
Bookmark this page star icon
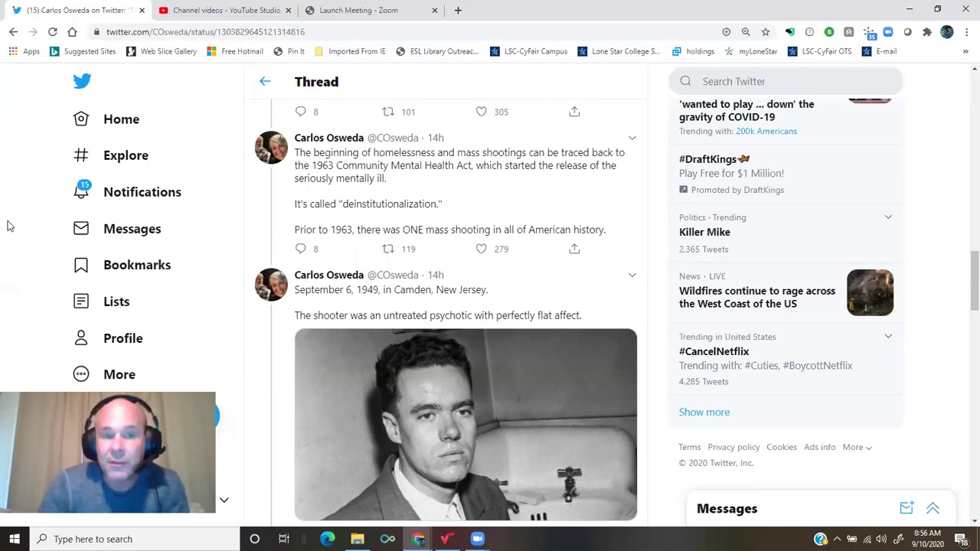(x=766, y=31)
